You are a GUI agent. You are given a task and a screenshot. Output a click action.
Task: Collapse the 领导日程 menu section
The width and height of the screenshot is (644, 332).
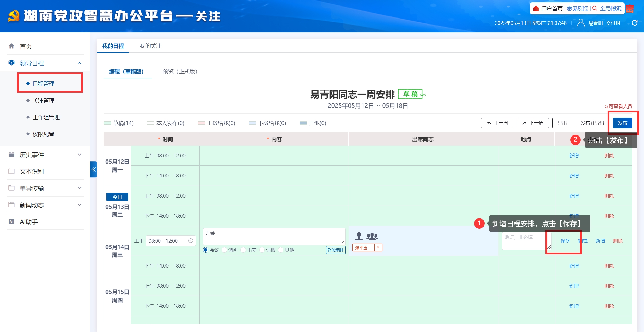[79, 63]
